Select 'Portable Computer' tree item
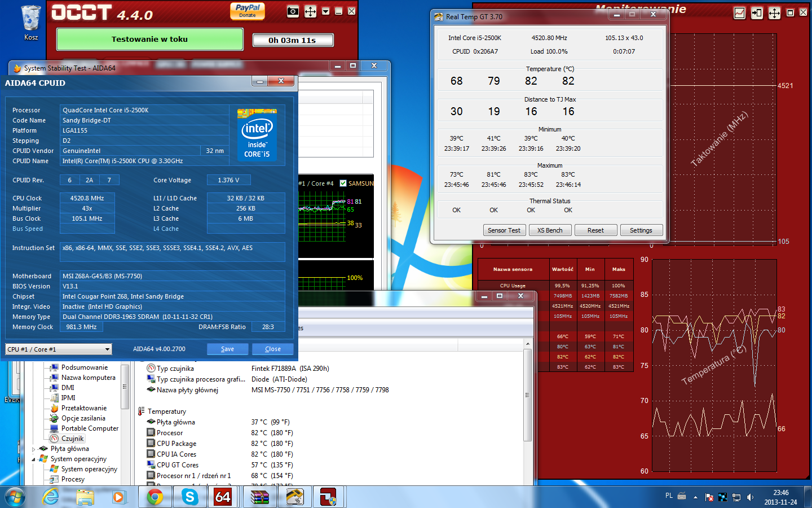This screenshot has width=812, height=508. pyautogui.click(x=90, y=428)
